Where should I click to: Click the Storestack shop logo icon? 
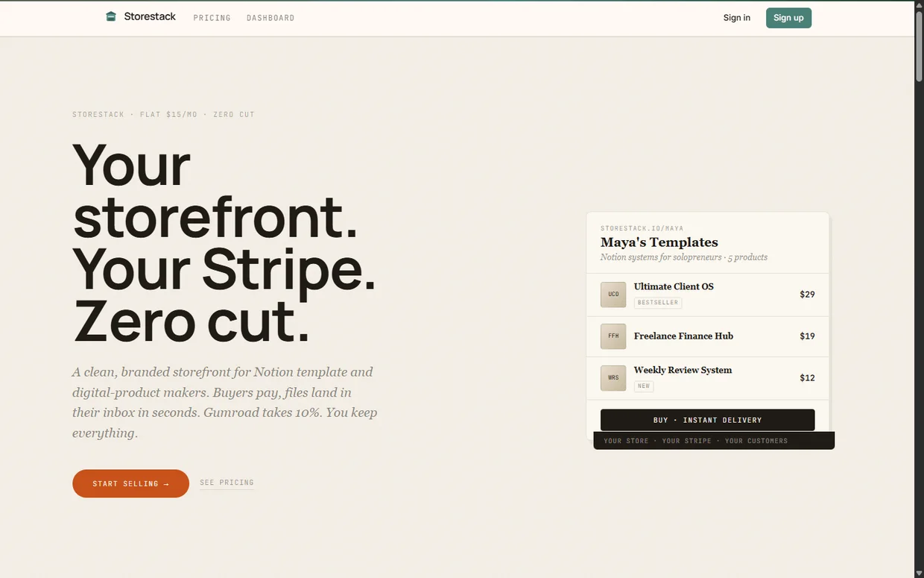[111, 16]
